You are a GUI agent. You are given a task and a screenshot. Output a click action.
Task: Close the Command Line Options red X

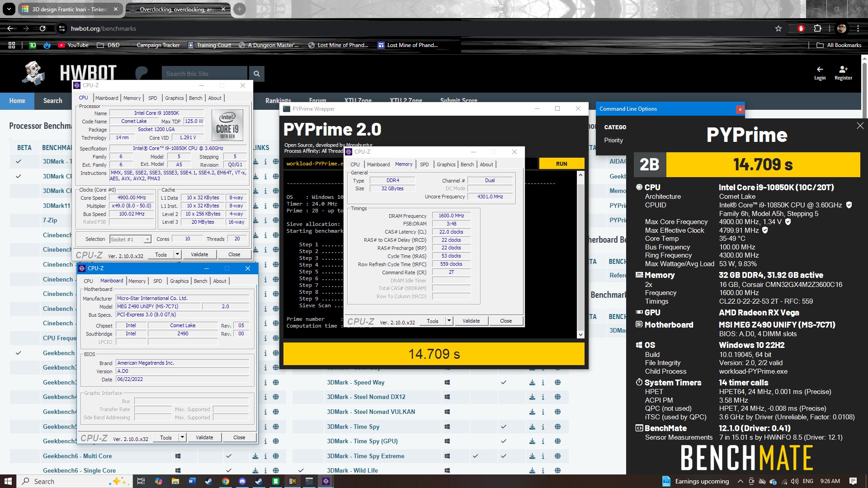pos(740,109)
